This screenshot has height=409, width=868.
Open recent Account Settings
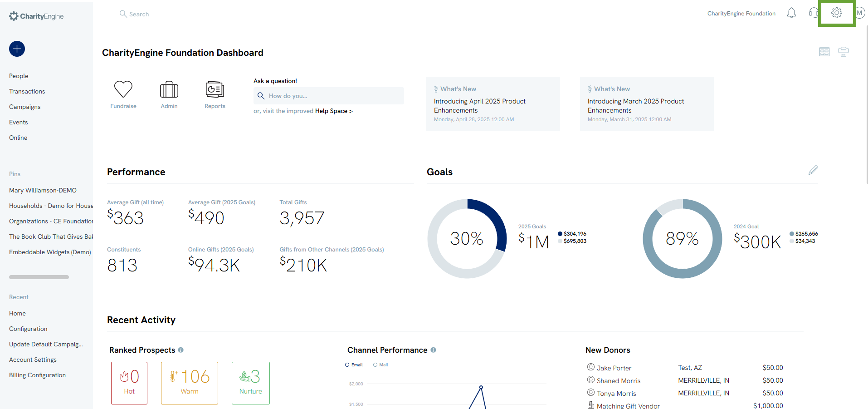coord(33,360)
